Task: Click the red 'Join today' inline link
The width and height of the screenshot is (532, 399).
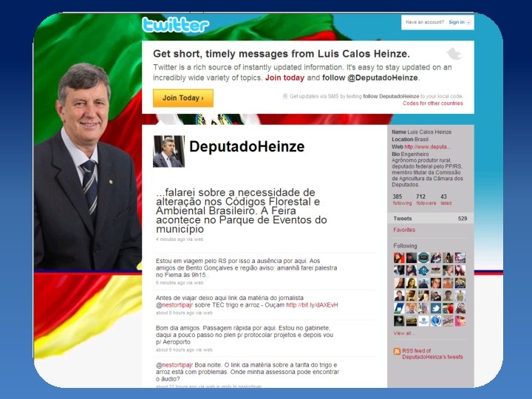Action: (284, 78)
